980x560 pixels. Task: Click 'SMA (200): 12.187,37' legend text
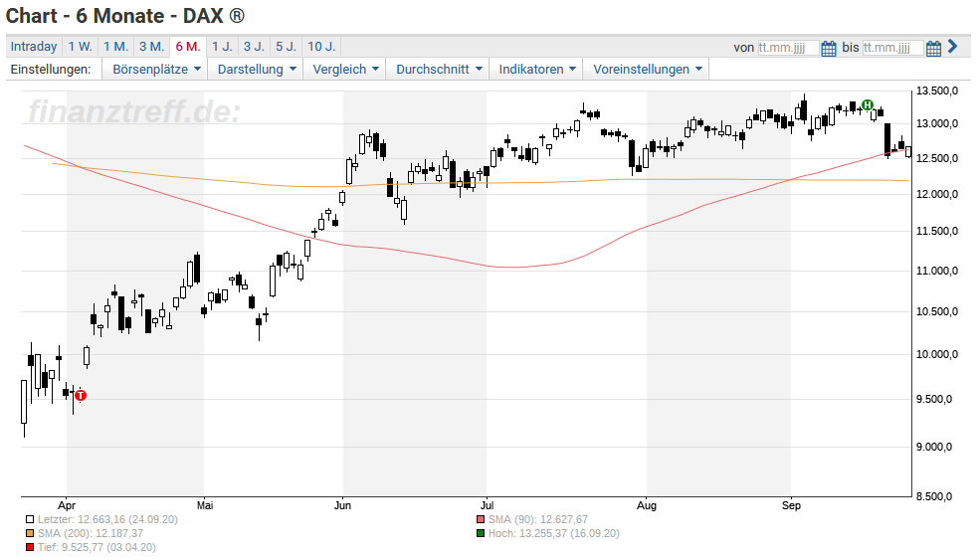tap(90, 534)
